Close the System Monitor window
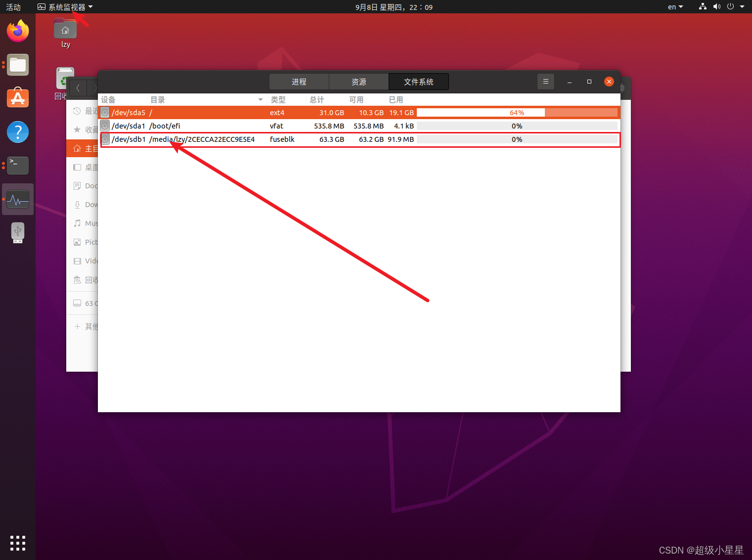Viewport: 752px width, 560px height. click(609, 82)
